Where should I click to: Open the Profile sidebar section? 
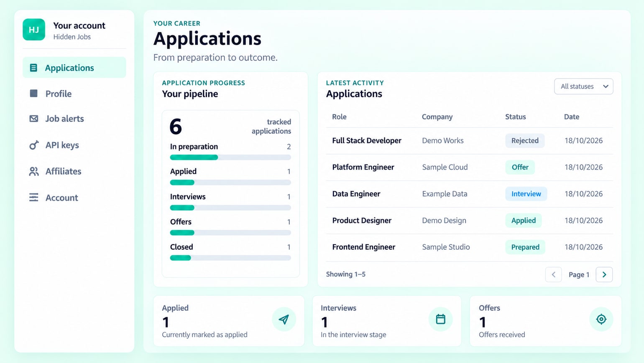[74, 94]
